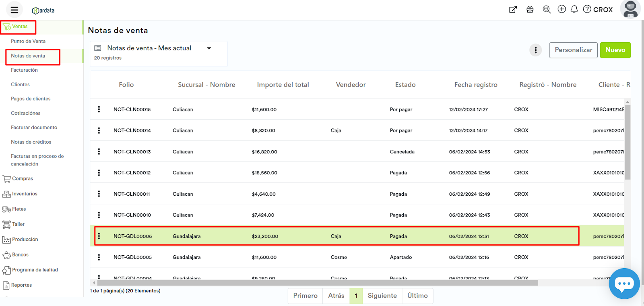Open the three-dot menu beside Personalizar
644x306 pixels.
(535, 50)
